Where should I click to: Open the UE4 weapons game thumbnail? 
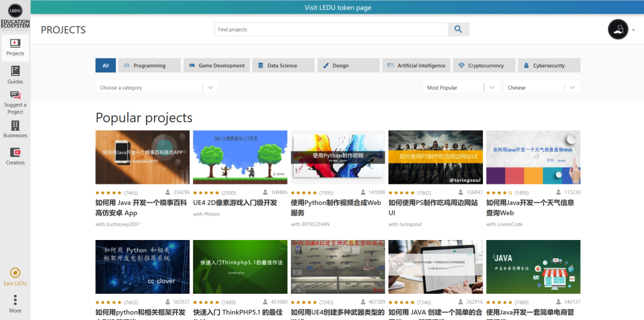[x=338, y=266]
